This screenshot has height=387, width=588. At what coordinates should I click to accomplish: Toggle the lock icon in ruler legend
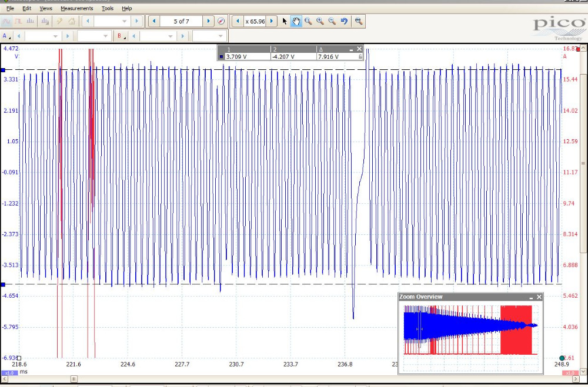360,57
